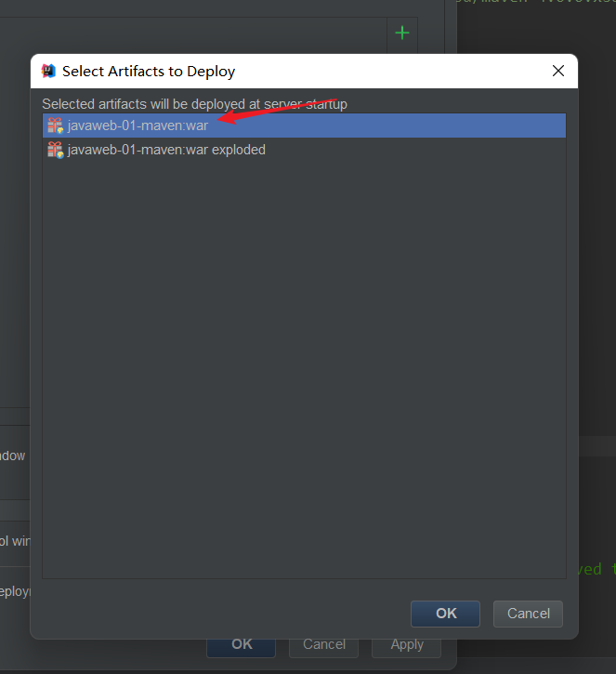Cancel the artifact selection dialog

click(x=528, y=614)
